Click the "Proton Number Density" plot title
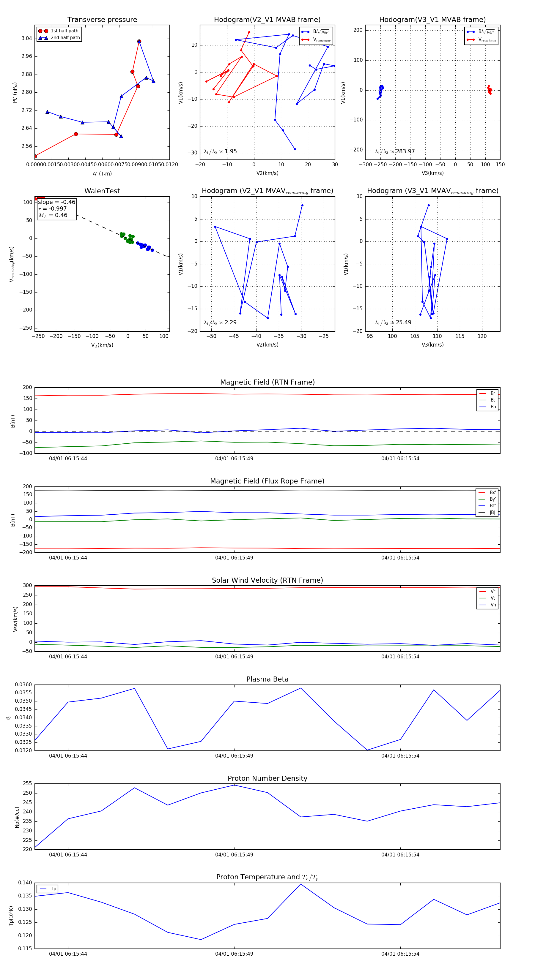This screenshot has width=535, height=980. coord(267,778)
